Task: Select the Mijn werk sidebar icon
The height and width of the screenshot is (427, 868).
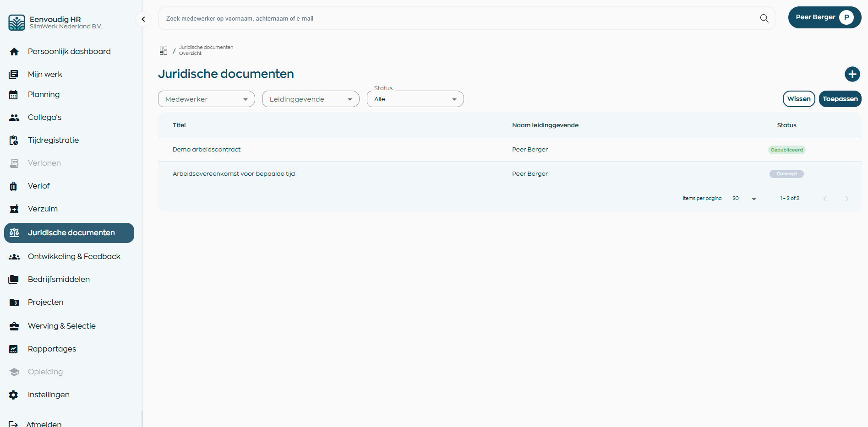Action: coord(14,74)
